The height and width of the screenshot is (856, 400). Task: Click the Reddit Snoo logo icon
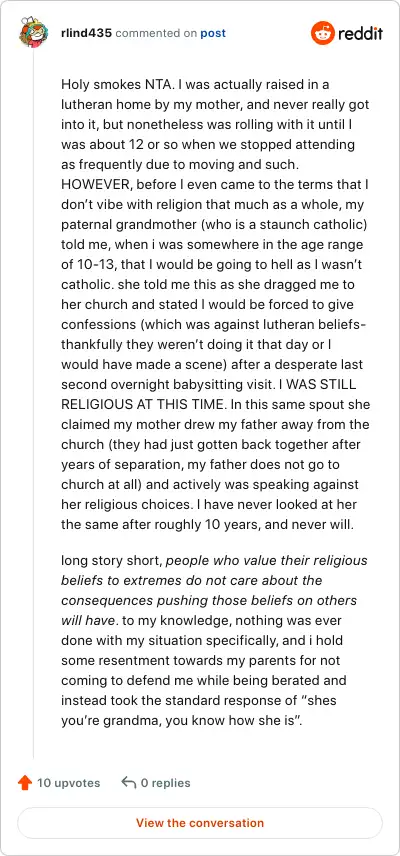322,33
